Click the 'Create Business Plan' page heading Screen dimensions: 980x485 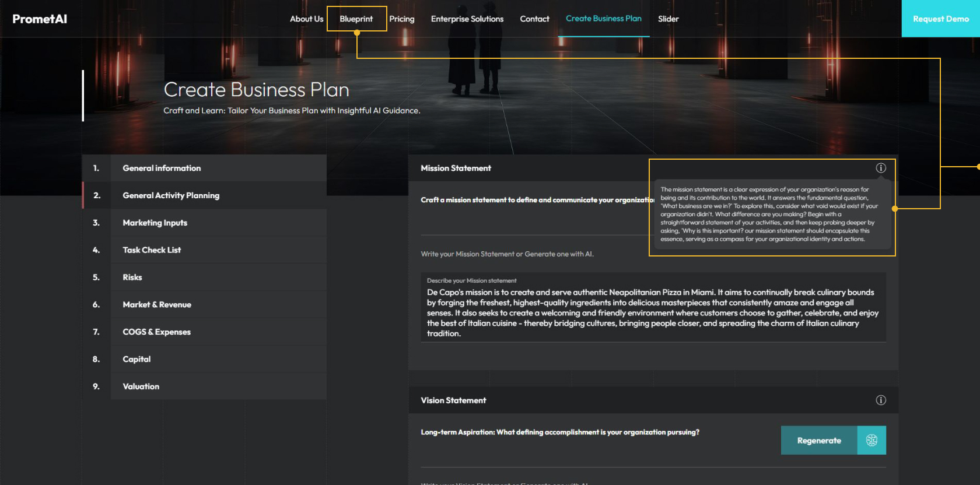tap(256, 90)
